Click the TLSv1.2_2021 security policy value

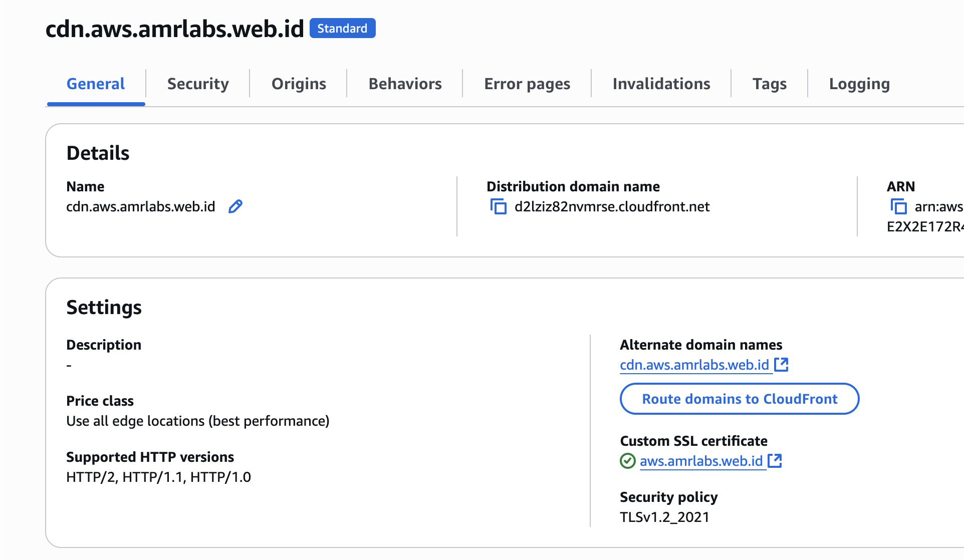pos(664,517)
